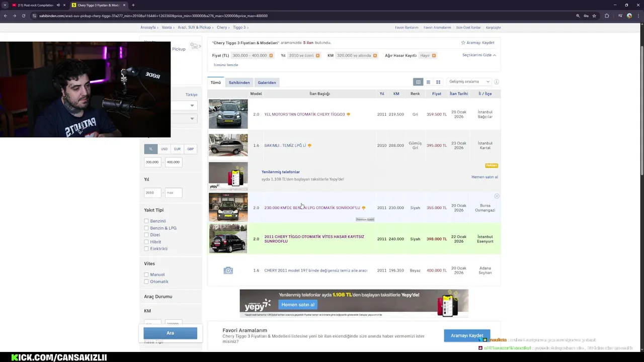Switch to classic table view icon
Image resolution: width=644 pixels, height=362 pixels.
(x=418, y=82)
